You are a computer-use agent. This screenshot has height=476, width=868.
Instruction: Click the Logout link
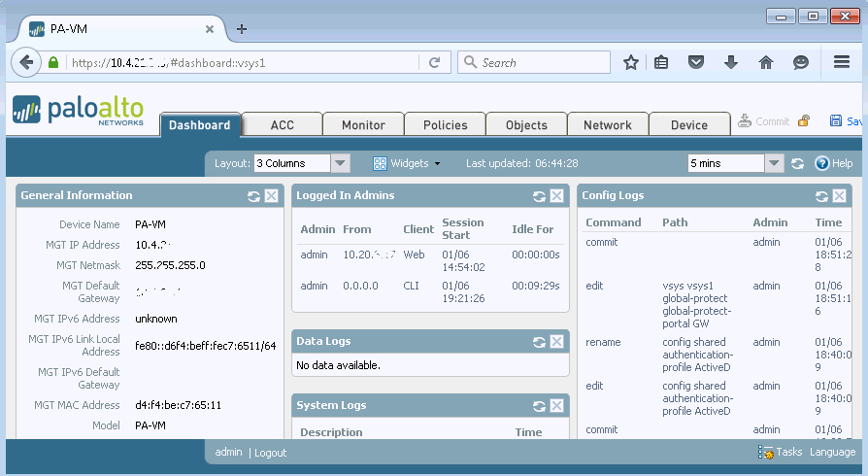[270, 453]
